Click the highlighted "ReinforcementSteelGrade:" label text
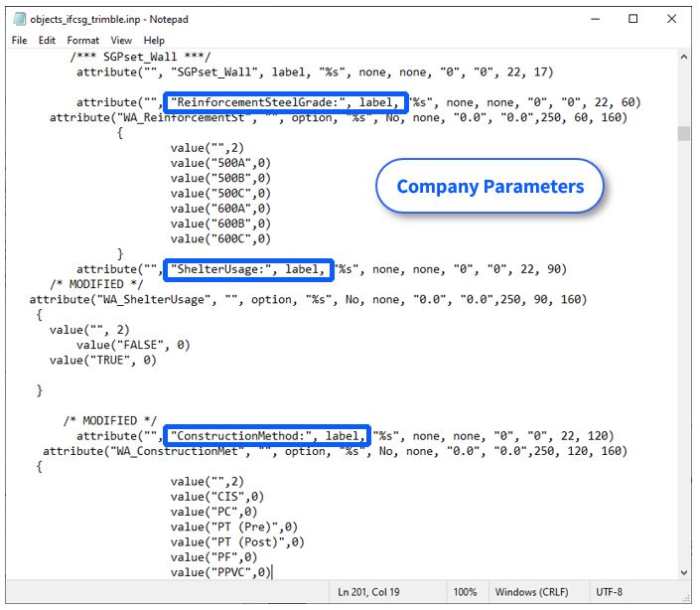700x610 pixels. point(287,102)
